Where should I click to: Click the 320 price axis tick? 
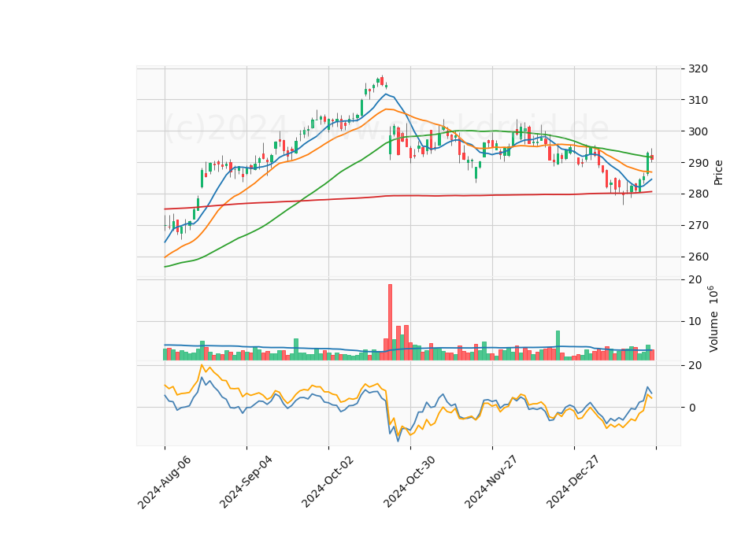click(699, 69)
